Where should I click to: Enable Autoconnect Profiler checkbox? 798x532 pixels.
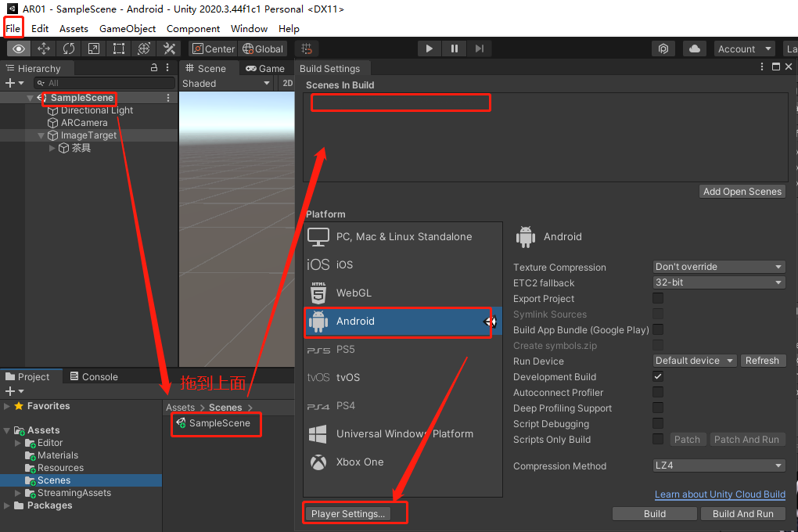pos(657,392)
